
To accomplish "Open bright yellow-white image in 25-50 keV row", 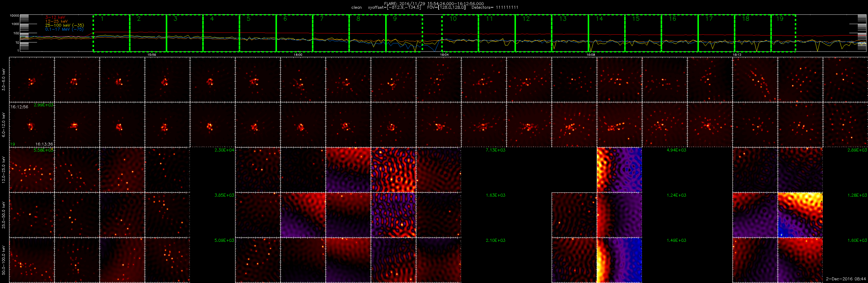I will pos(800,215).
